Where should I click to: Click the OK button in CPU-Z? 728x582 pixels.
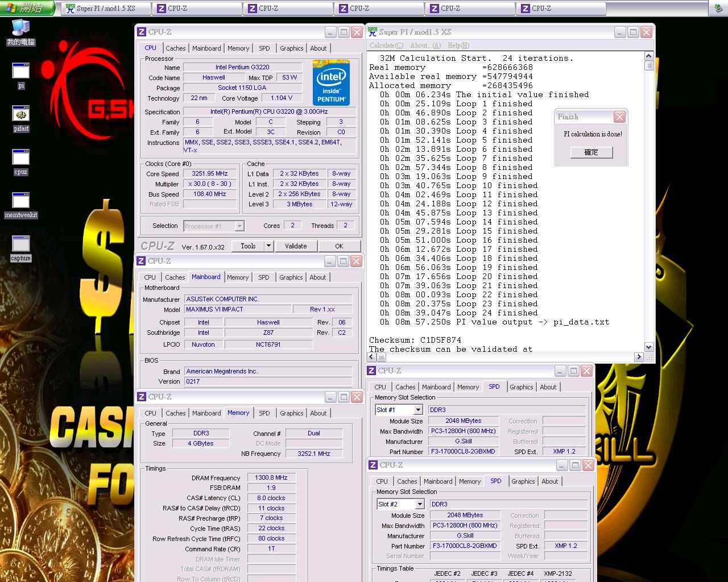tap(339, 246)
